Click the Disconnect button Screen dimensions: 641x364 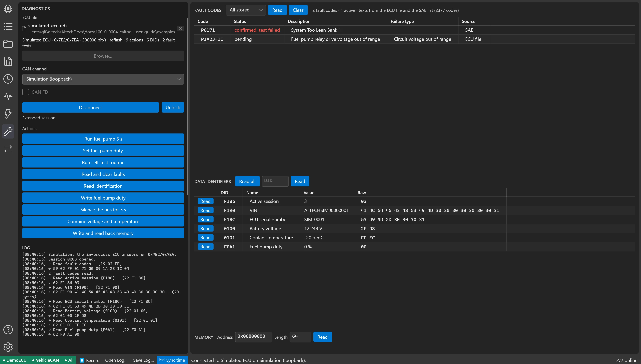(90, 108)
